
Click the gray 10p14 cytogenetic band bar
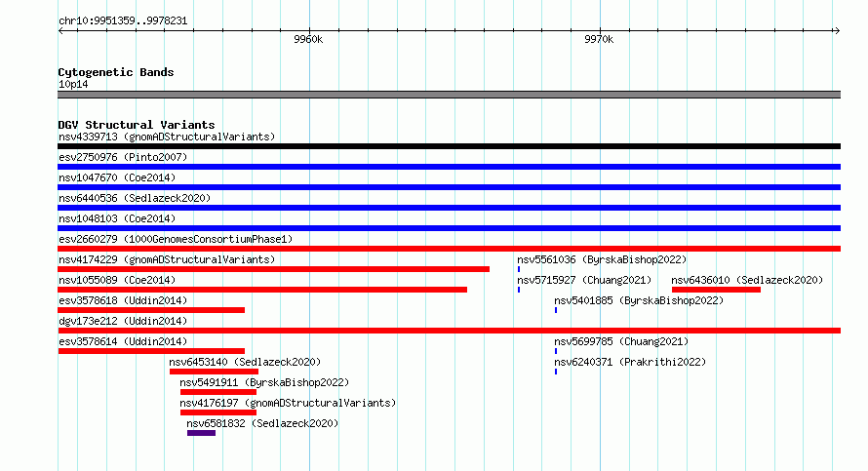(x=449, y=95)
